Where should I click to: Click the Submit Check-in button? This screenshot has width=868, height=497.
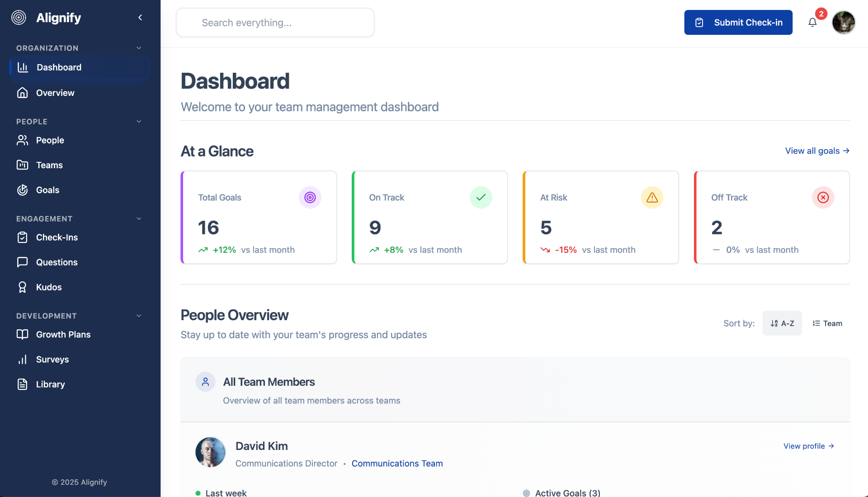click(x=738, y=22)
